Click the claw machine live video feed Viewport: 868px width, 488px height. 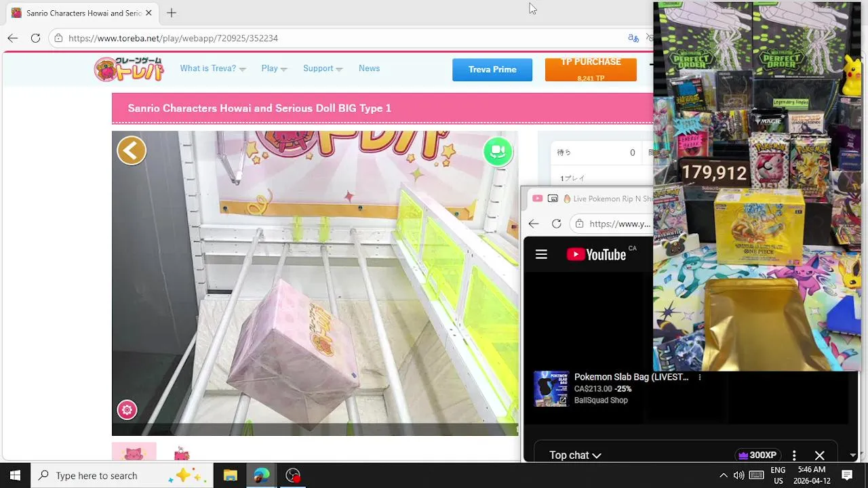(315, 283)
